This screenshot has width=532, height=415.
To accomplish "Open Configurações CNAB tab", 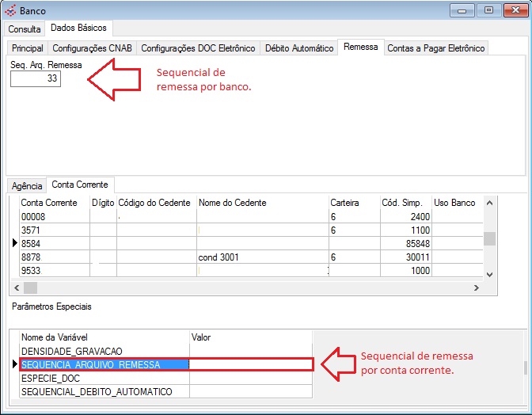I will [x=93, y=48].
